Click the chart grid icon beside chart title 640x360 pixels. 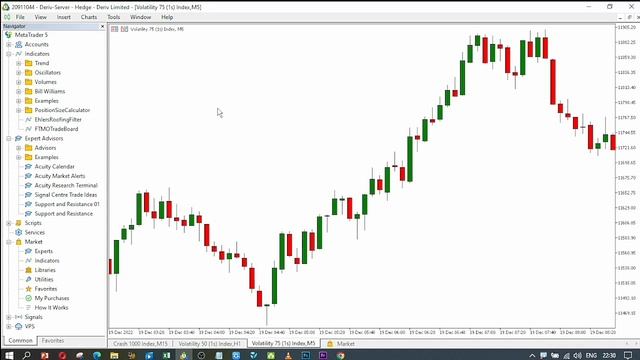click(115, 29)
